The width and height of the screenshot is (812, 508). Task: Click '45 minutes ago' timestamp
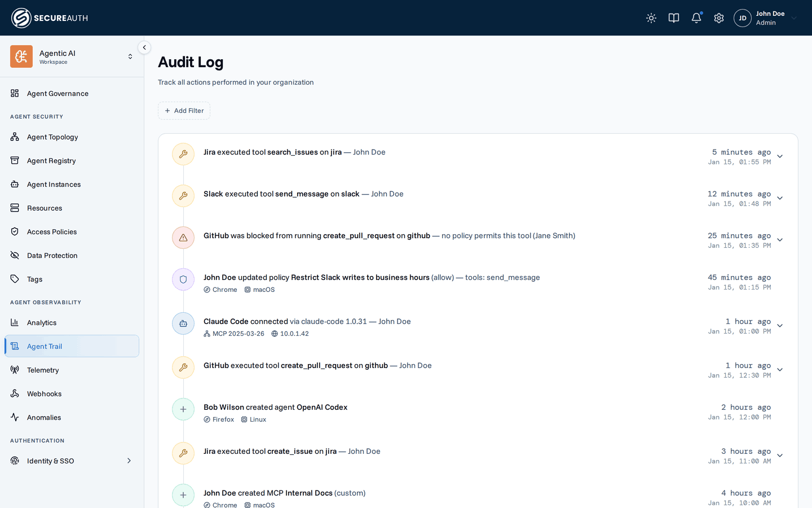[739, 277]
